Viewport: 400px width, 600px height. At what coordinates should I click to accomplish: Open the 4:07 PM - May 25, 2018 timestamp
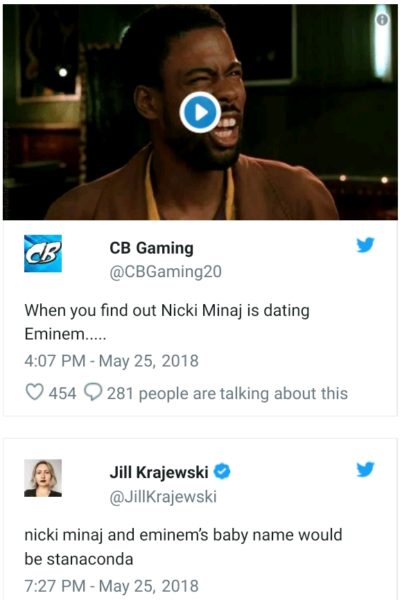pos(111,361)
